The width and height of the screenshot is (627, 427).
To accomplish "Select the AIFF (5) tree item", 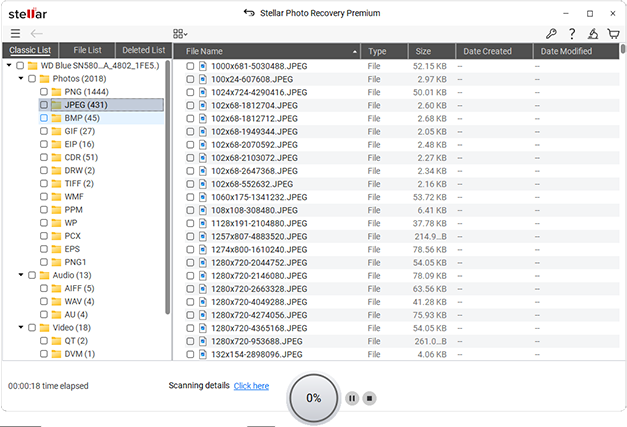I will (79, 289).
